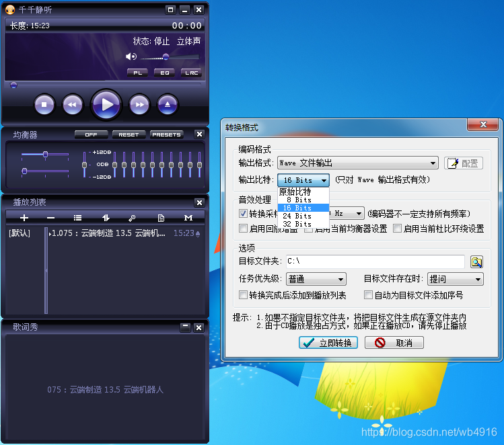Select track 075 云端制造 in playlist

coord(126,233)
